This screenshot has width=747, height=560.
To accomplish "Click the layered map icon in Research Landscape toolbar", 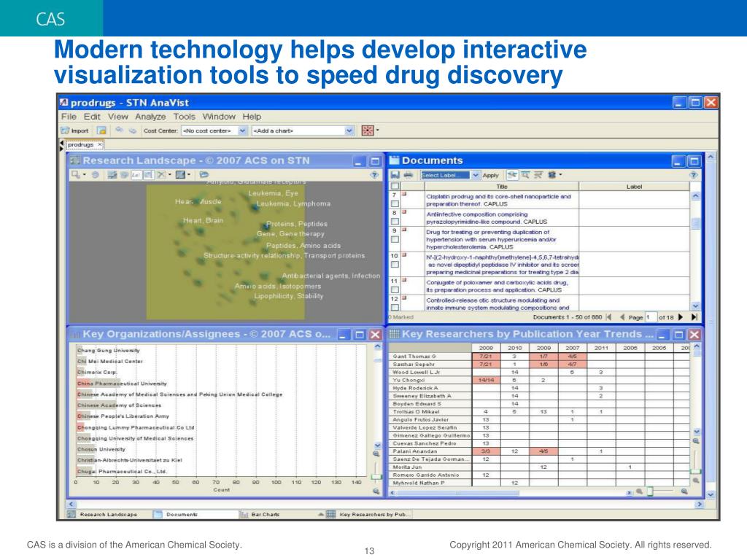I will pos(112,175).
